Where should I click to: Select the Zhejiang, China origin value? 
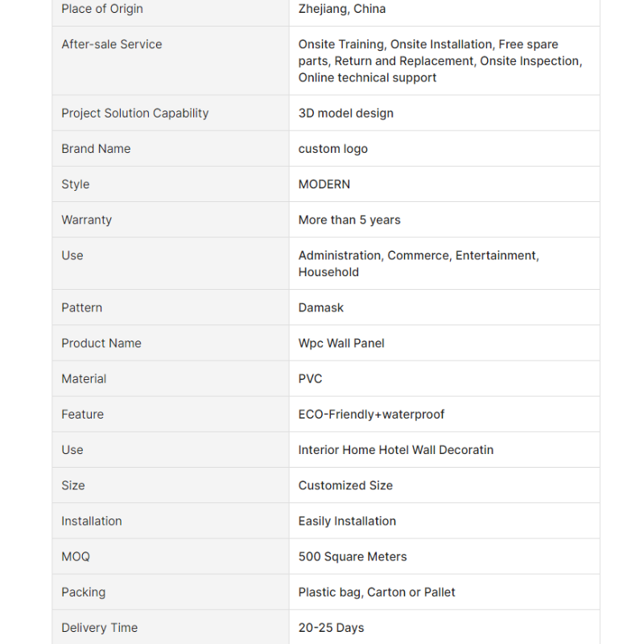pyautogui.click(x=341, y=9)
